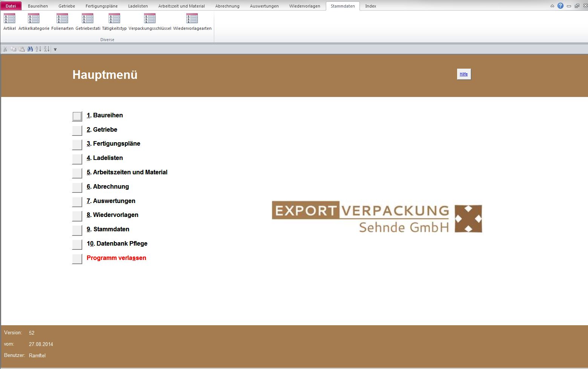This screenshot has width=588, height=369.
Task: Click the square button beside 3. Fertigungspläne
Action: coord(77,145)
